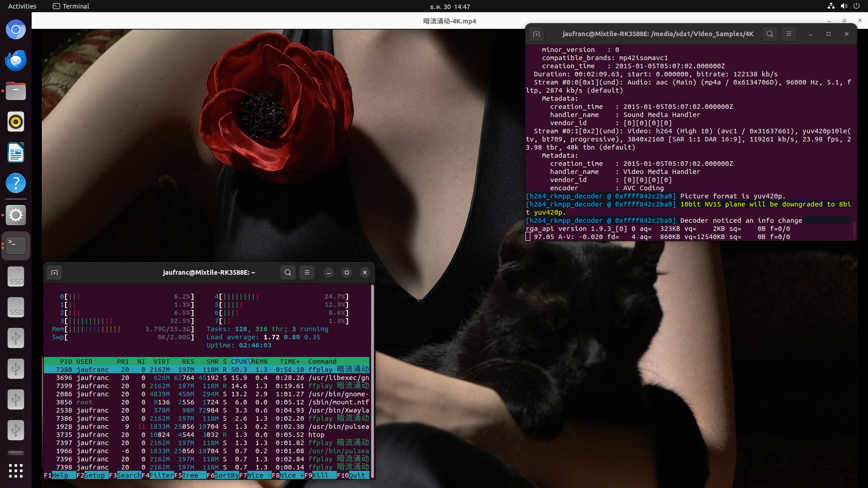Viewport: 868px width, 488px height.
Task: Open the first USB drive dock icon
Action: pyautogui.click(x=16, y=338)
